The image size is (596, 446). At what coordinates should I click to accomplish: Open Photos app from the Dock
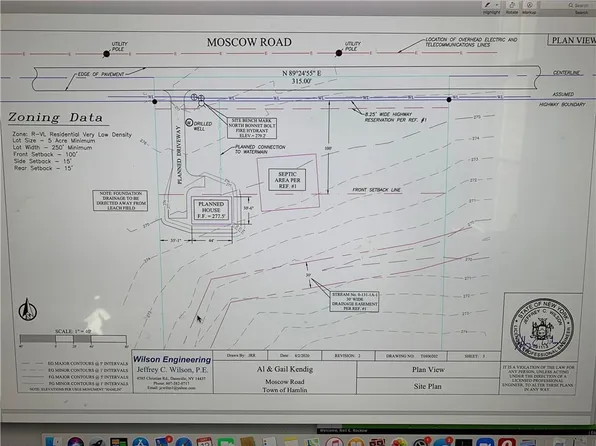click(398, 442)
